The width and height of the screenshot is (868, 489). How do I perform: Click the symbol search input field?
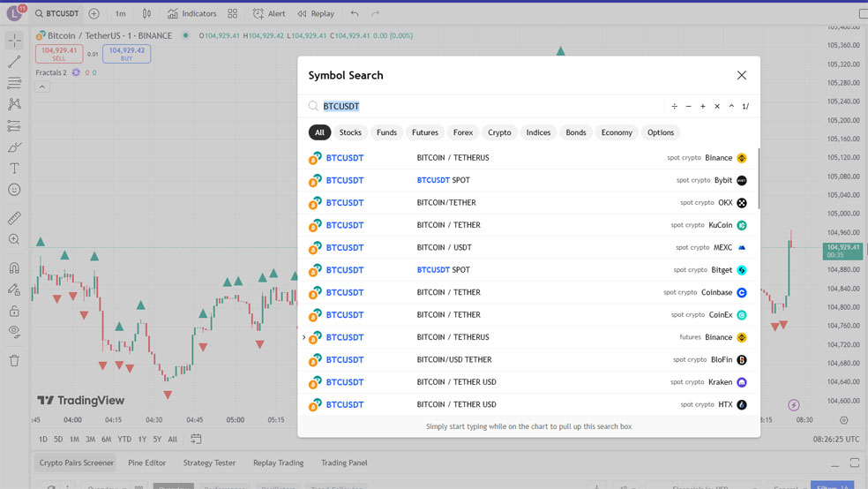487,106
